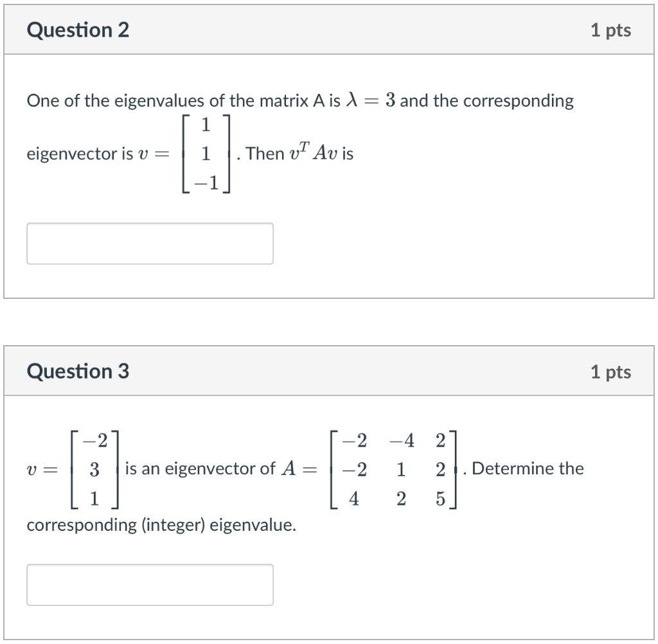Click the 1 pts label in Question 3
658x644 pixels.
click(x=610, y=372)
